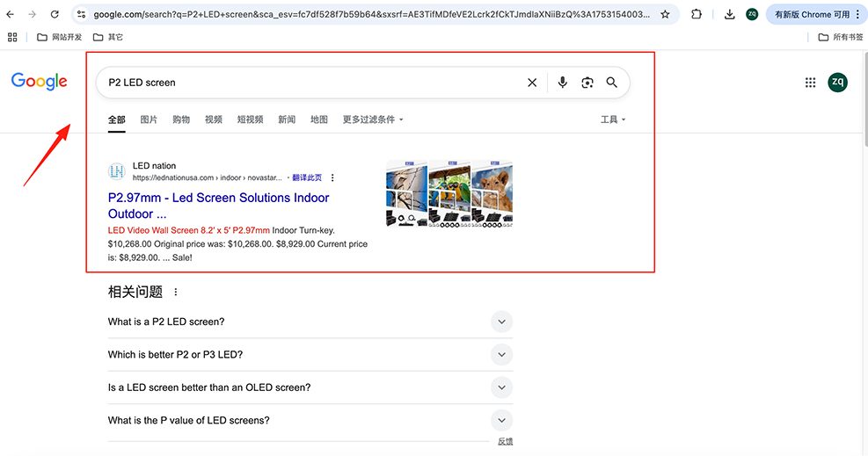Click the 翻译此页 link

(307, 177)
